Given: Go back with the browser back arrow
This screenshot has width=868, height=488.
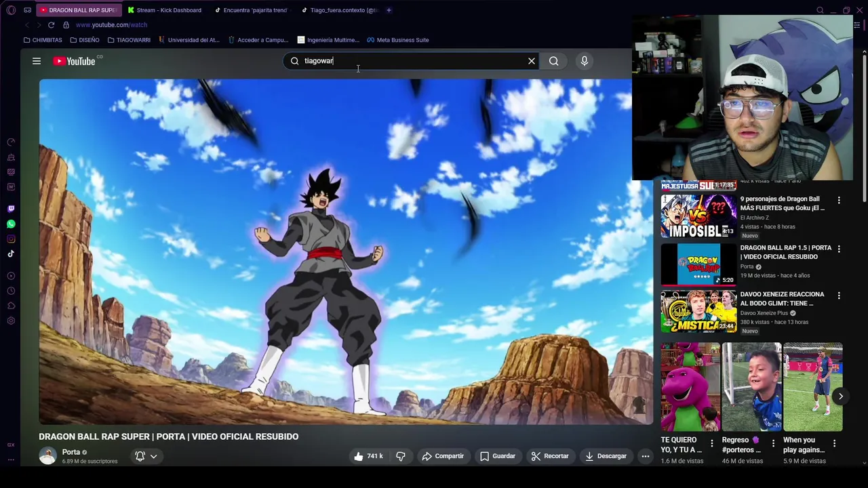Looking at the screenshot, I should pos(26,25).
